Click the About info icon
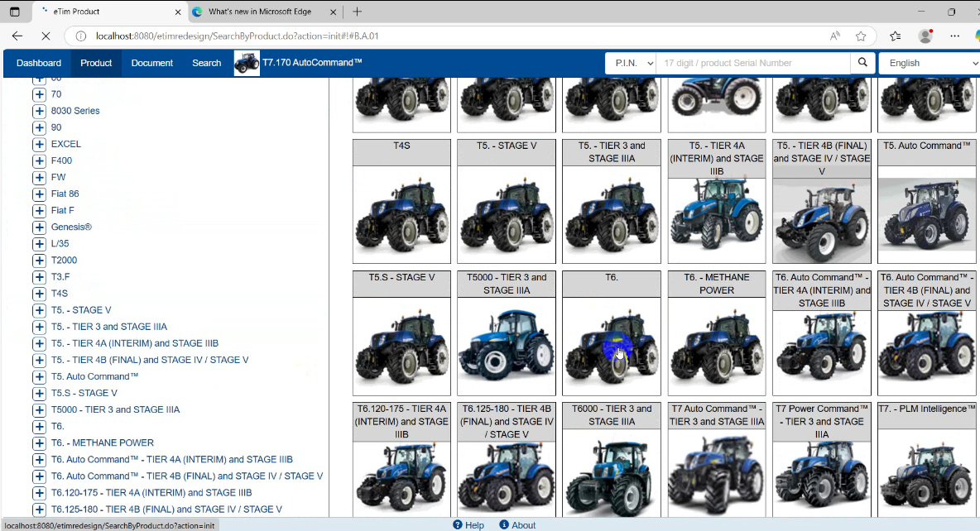Screen dimensions: 980x531 504,524
